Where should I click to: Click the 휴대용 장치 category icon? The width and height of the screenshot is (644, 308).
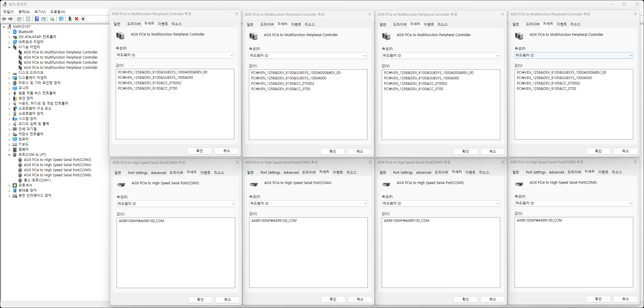(15, 191)
